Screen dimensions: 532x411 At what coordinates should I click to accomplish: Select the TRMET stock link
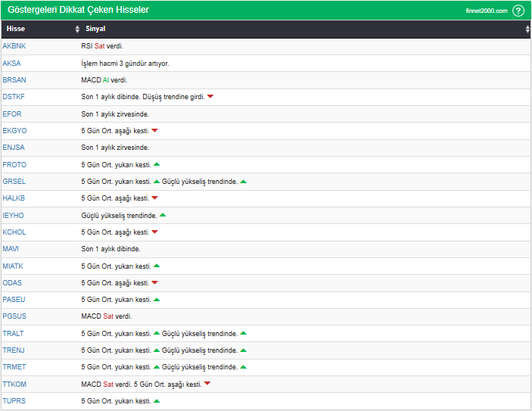pyautogui.click(x=14, y=367)
